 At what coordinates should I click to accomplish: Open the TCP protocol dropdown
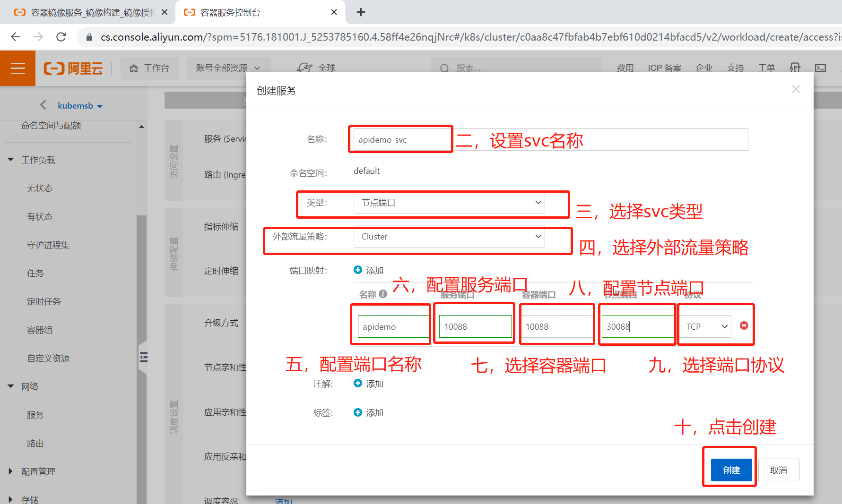coord(706,327)
